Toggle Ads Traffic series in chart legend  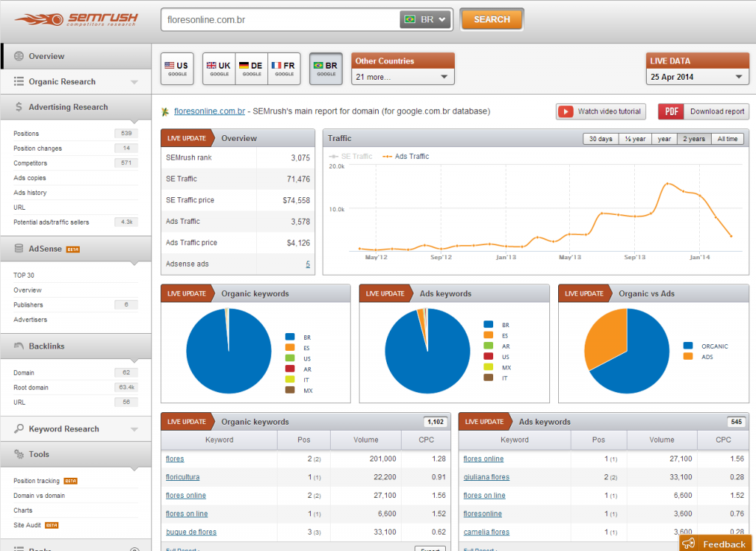tap(406, 157)
